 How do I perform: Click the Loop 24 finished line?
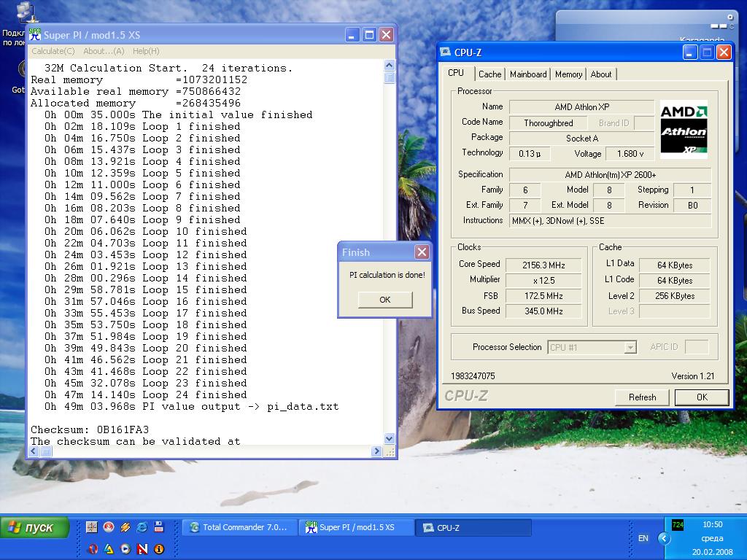click(x=146, y=394)
